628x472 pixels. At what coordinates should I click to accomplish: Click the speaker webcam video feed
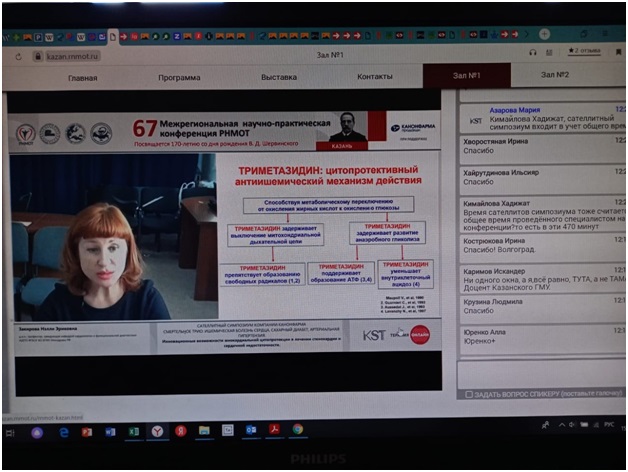pyautogui.click(x=114, y=237)
